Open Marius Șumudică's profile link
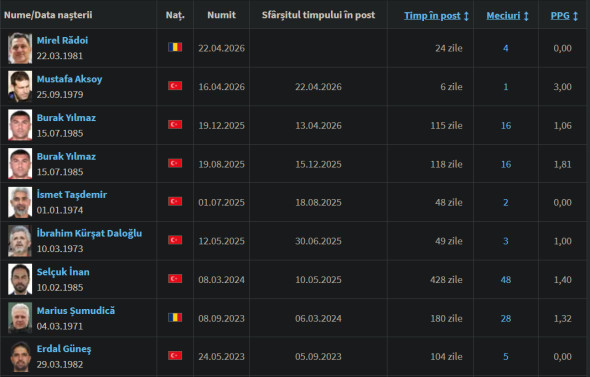590x377 pixels. point(76,311)
